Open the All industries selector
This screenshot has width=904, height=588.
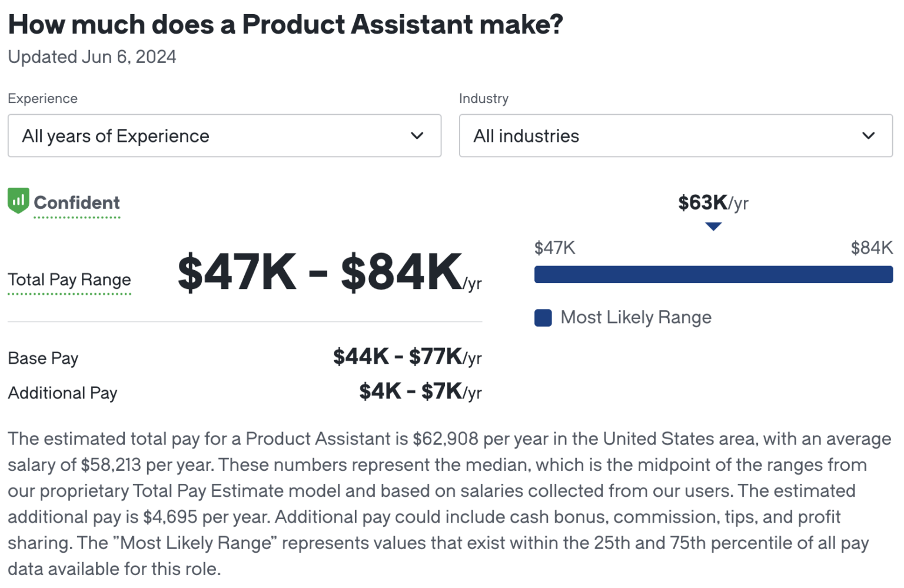(675, 136)
